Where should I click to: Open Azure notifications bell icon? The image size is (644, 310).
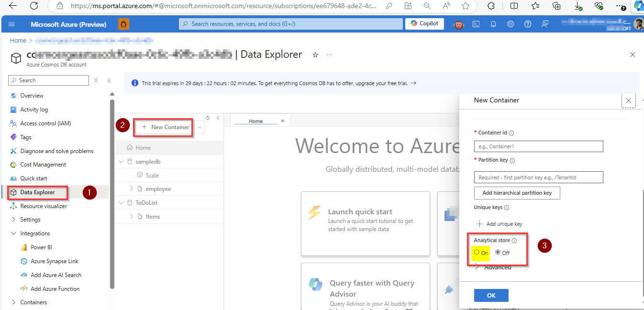pyautogui.click(x=493, y=23)
